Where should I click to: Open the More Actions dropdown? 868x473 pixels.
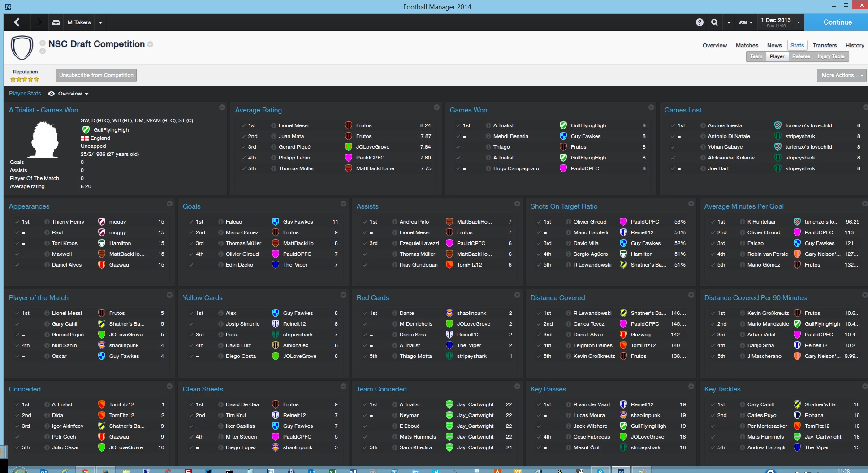[842, 75]
